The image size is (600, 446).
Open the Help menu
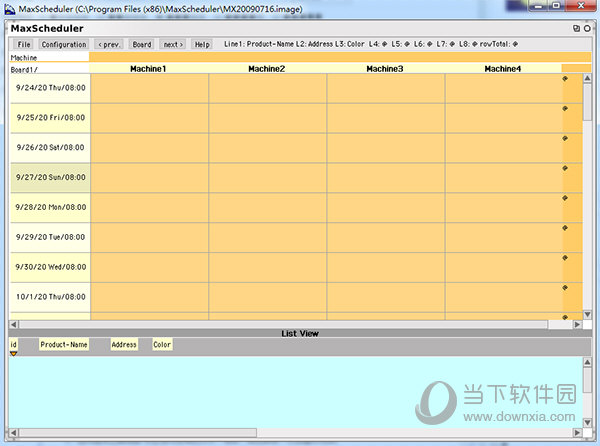(202, 44)
